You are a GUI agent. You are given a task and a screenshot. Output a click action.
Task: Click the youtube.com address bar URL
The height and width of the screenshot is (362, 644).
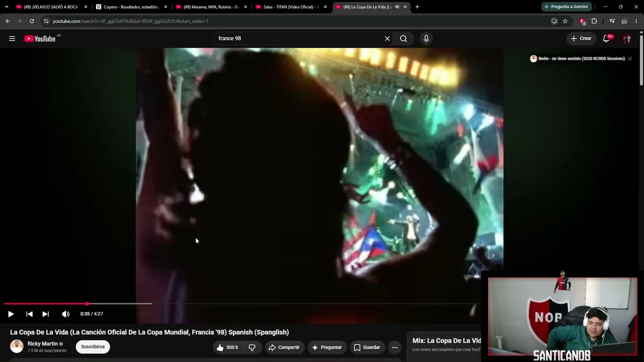[130, 21]
